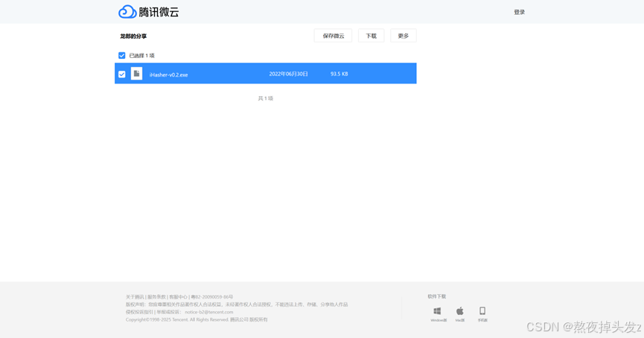
Task: Click the date 2022年06月30日 in file row
Action: 288,74
